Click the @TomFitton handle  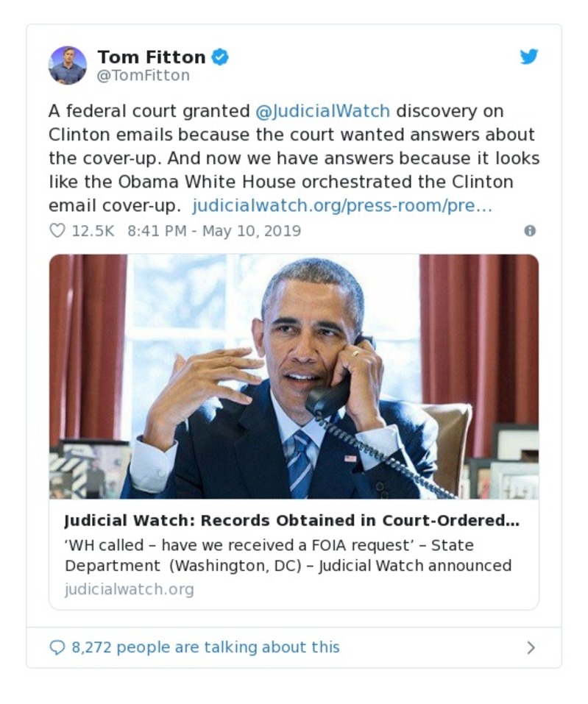coord(144,76)
